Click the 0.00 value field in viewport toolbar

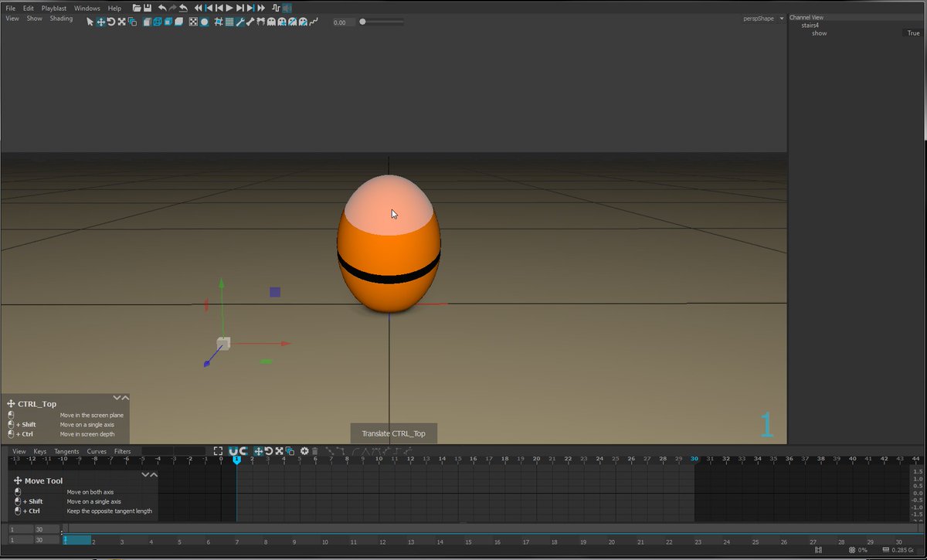[343, 22]
